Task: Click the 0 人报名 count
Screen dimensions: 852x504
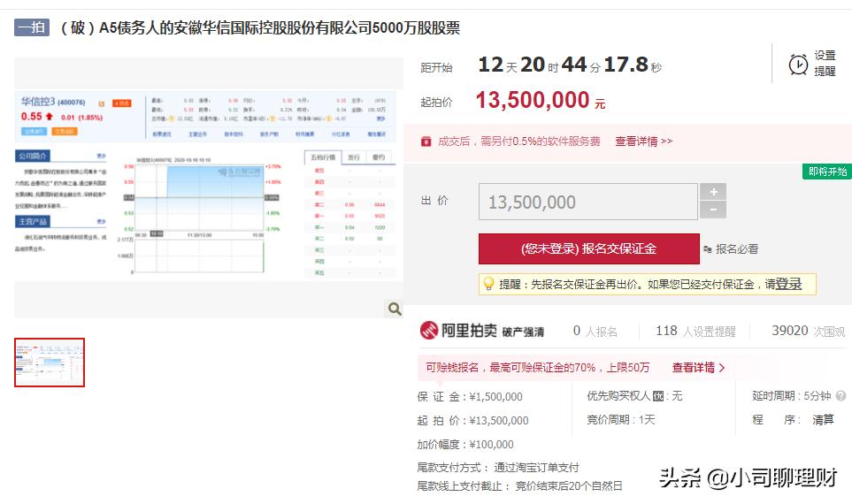Action: point(595,332)
